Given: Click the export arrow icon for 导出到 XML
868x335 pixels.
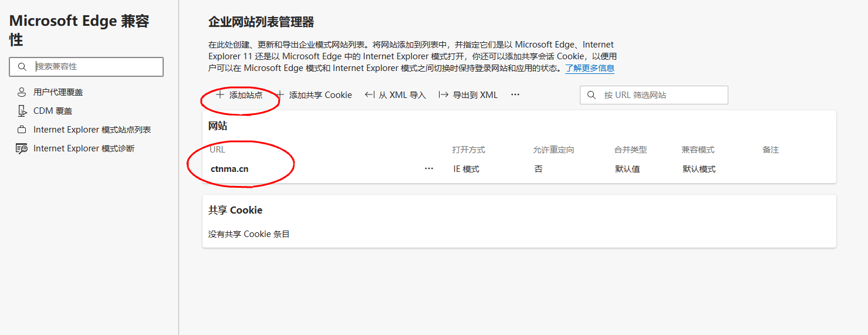Looking at the screenshot, I should (444, 94).
